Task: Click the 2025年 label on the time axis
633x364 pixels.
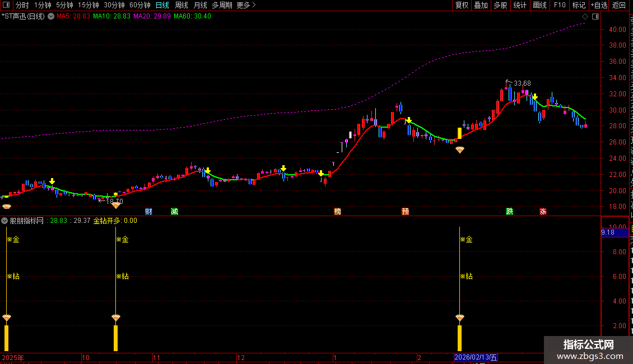Action: [13, 357]
